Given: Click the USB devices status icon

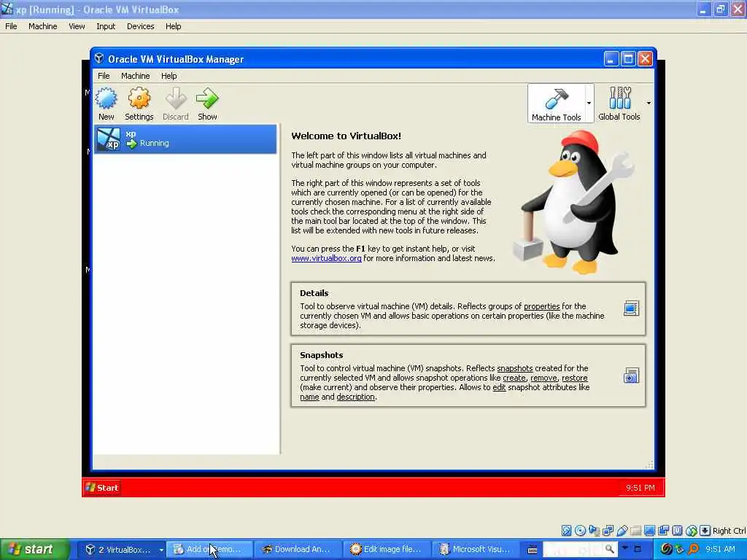Looking at the screenshot, I should (x=622, y=531).
